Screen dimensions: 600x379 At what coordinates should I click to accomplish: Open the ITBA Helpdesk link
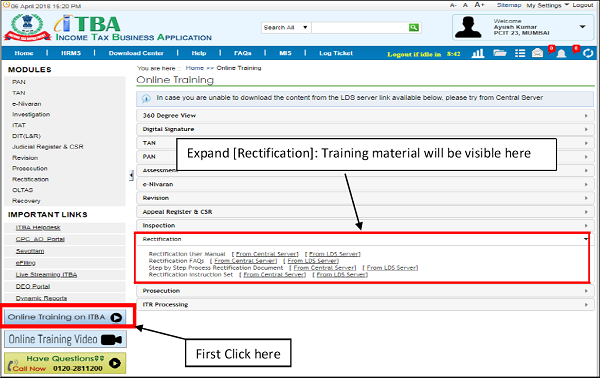click(38, 228)
